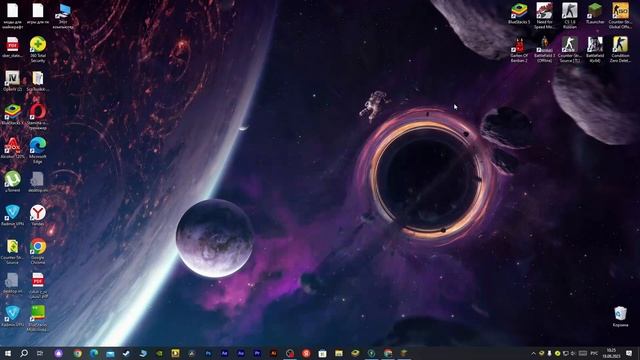Select the Counter-Strike Global Offensive shortcut
This screenshot has height=360, width=640.
tap(620, 16)
